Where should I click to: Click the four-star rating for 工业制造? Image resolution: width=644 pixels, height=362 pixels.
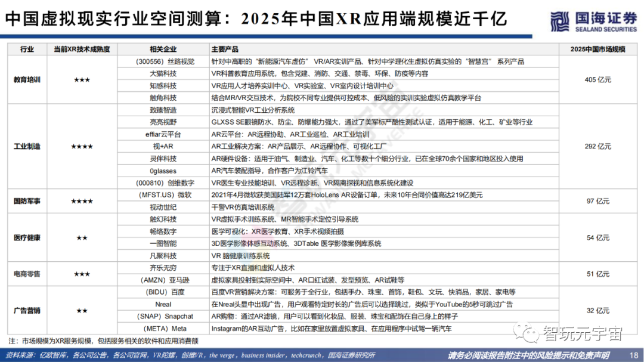[x=82, y=146]
